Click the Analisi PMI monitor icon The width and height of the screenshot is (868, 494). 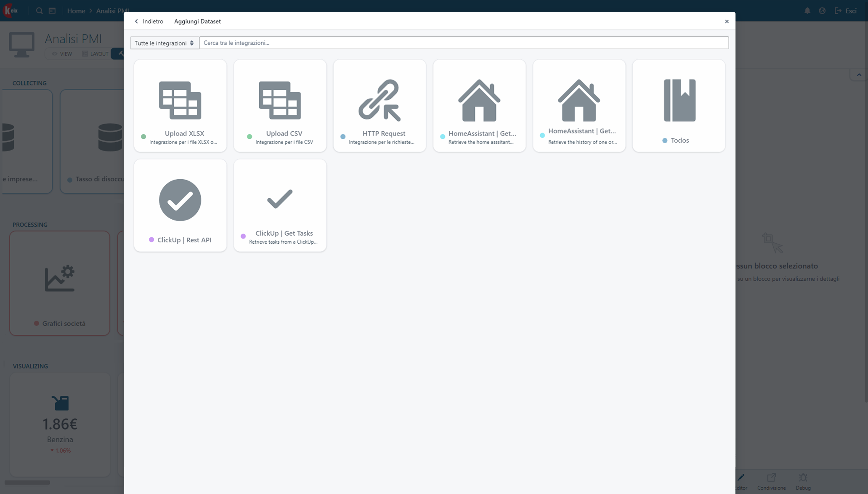tap(21, 45)
